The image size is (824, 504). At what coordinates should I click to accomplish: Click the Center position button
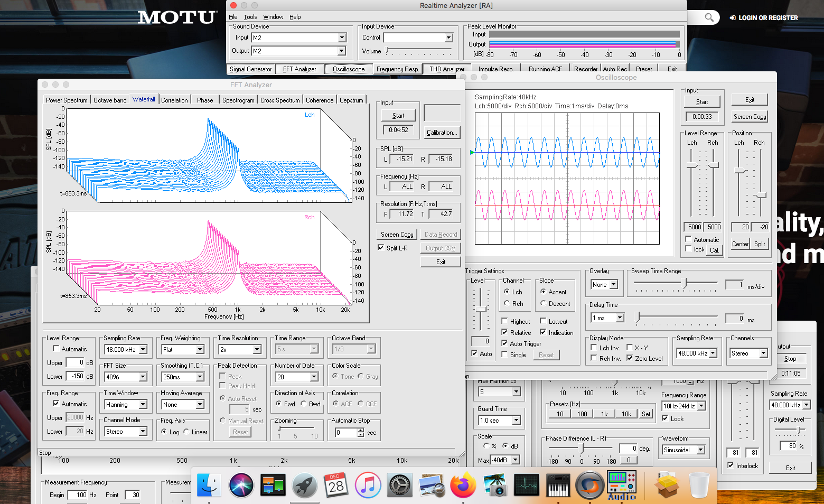[740, 244]
